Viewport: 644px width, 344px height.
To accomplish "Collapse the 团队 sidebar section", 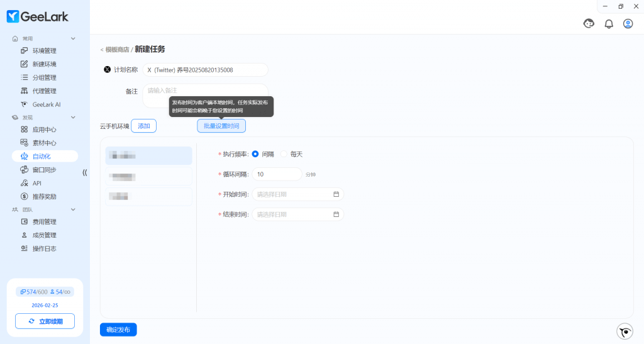I will point(73,209).
